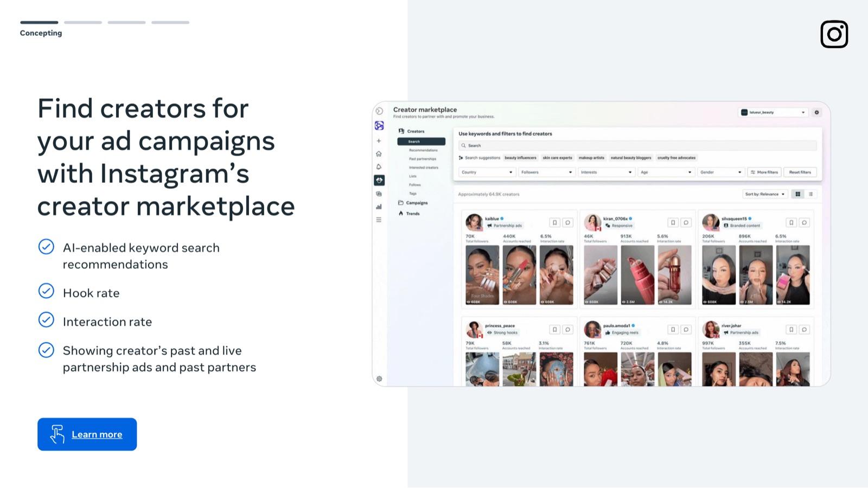Select the beauty influencers search suggestion
Image resolution: width=868 pixels, height=488 pixels.
(x=520, y=158)
